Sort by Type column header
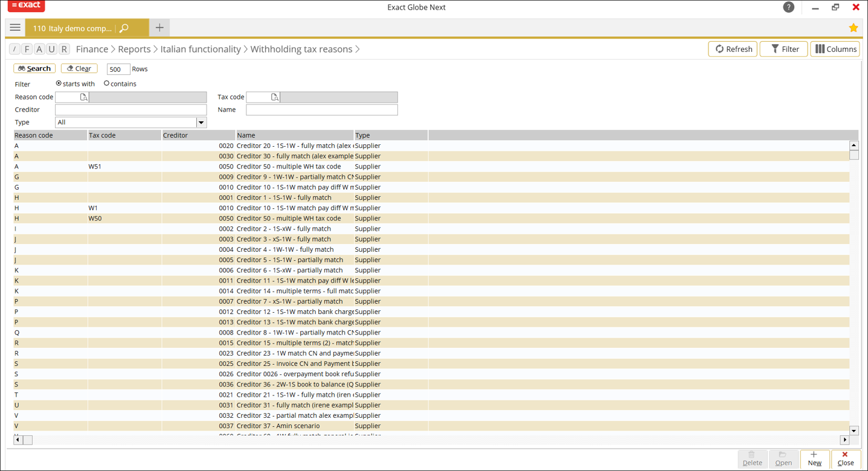The height and width of the screenshot is (471, 868). [x=391, y=135]
